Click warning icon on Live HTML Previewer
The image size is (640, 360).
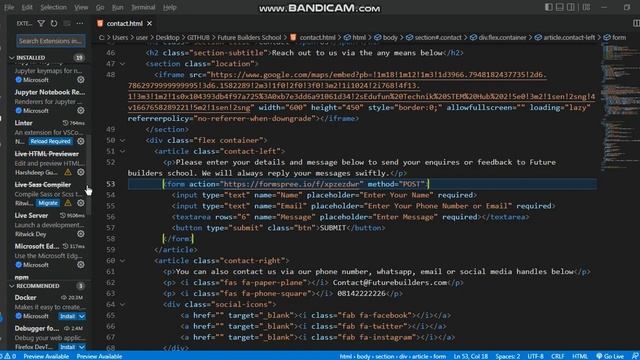point(68,172)
